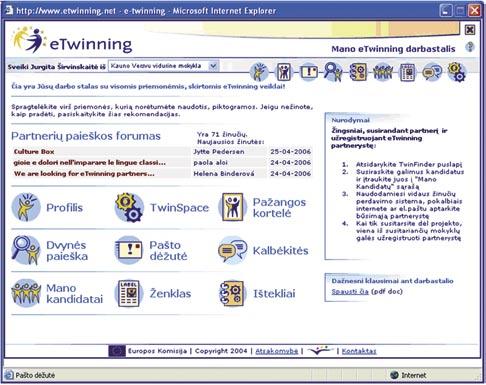Maximize the Internet Explorer window

[460, 11]
